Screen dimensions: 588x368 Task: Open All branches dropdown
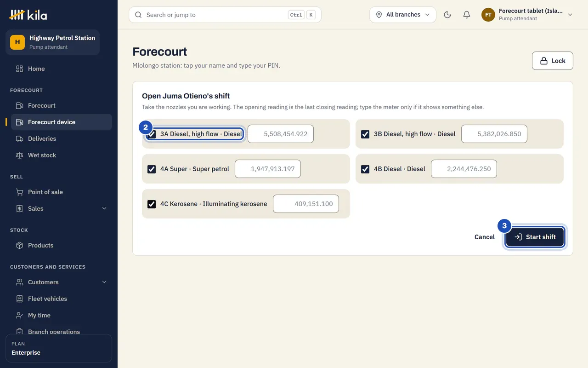point(403,15)
